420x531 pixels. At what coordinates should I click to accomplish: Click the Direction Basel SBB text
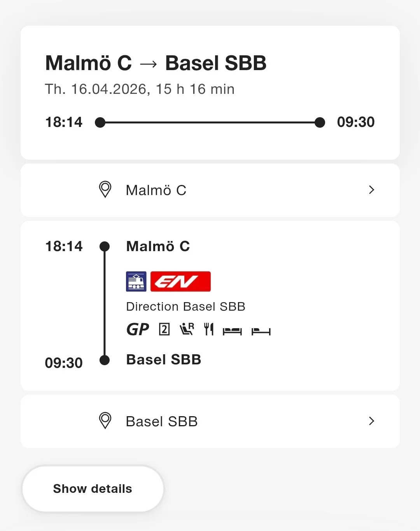(x=185, y=307)
